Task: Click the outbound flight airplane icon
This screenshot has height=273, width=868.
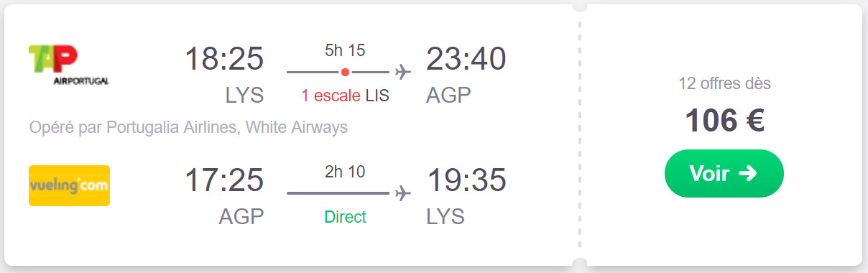Action: point(403,72)
